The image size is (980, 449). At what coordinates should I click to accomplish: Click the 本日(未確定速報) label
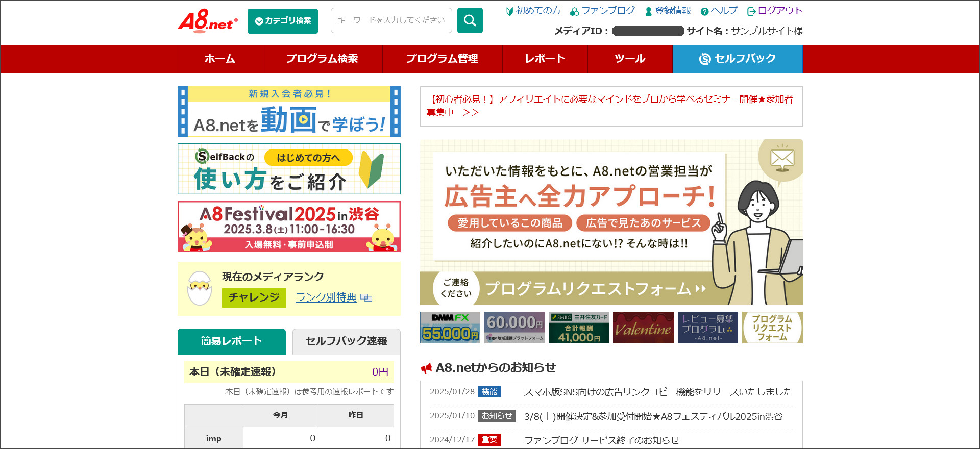[233, 372]
